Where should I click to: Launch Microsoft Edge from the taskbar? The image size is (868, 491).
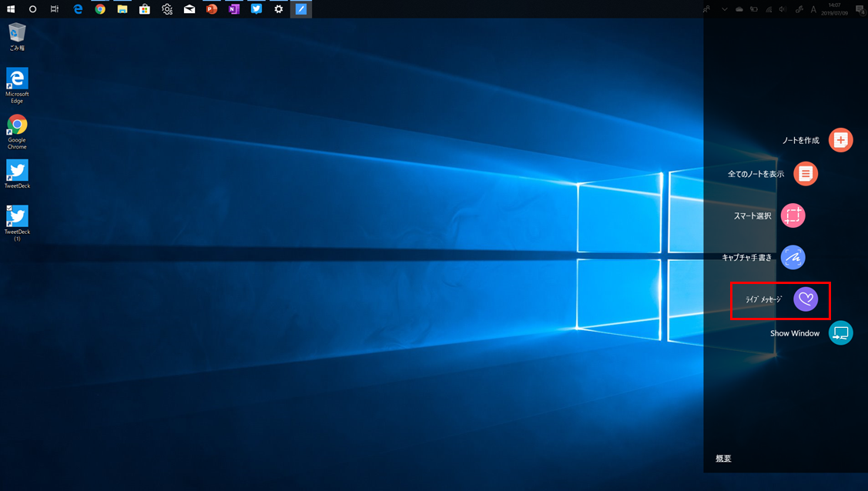[78, 8]
